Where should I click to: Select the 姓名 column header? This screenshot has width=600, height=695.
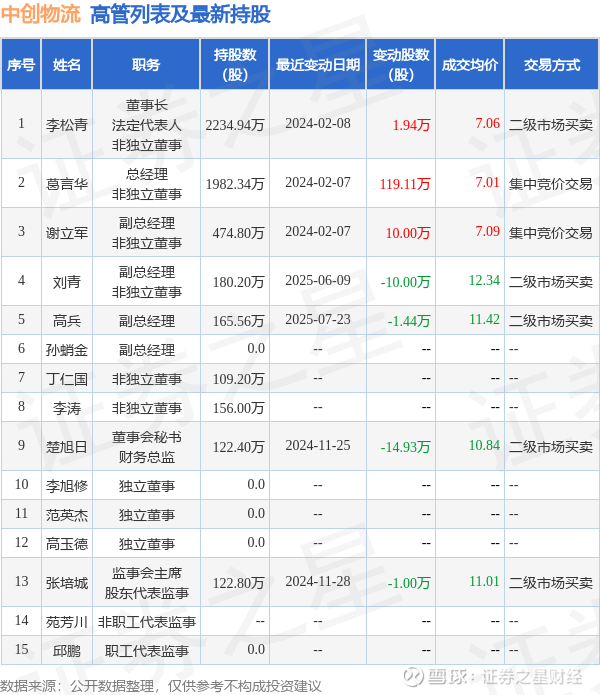67,65
